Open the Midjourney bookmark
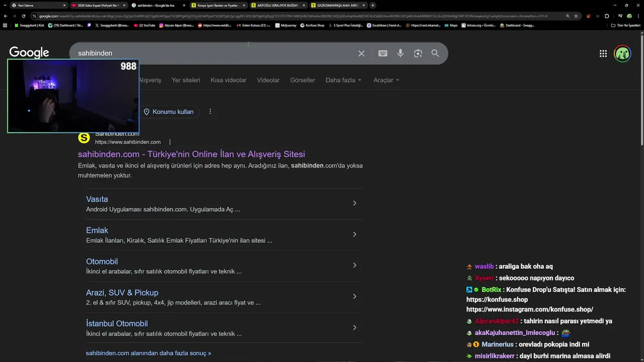This screenshot has height=362, width=644. 287,25
